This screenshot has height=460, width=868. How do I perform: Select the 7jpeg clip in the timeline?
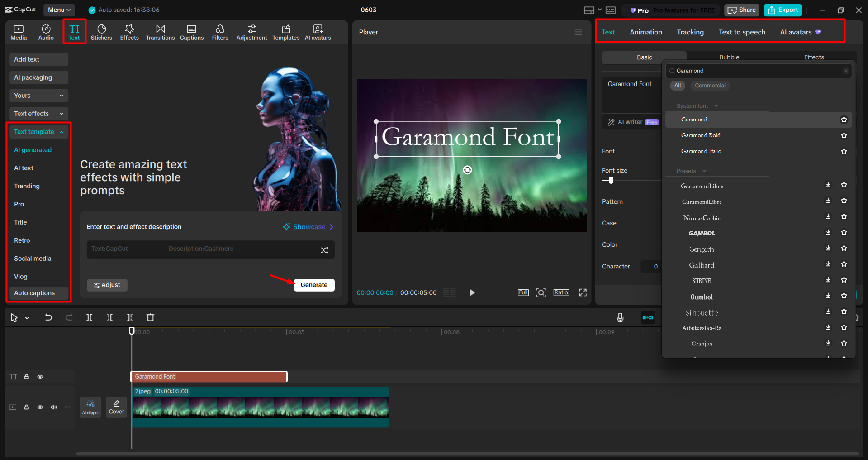point(260,407)
